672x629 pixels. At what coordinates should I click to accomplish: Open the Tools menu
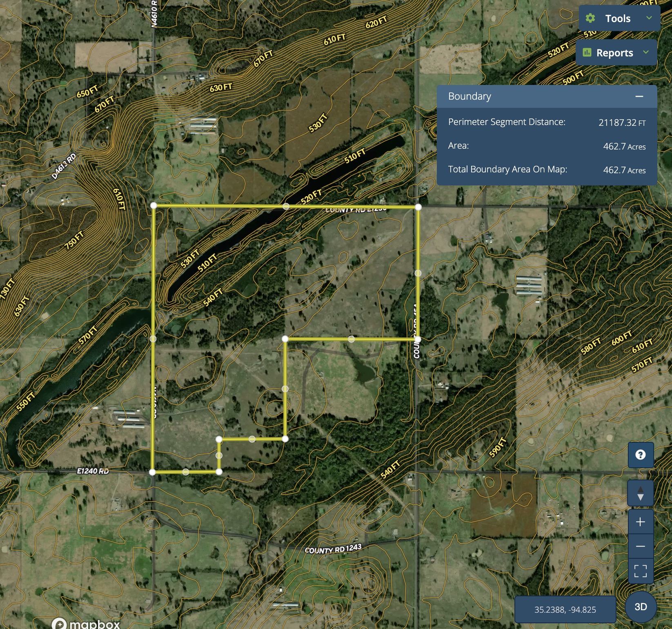[x=618, y=18]
